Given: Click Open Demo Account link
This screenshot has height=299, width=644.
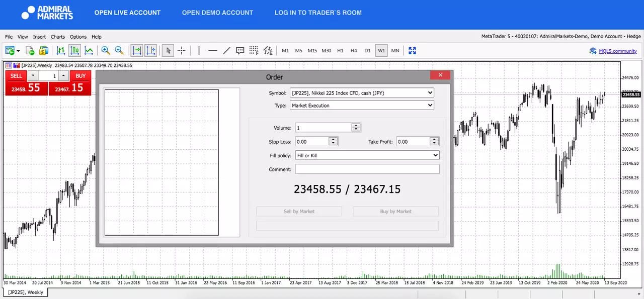Looking at the screenshot, I should coord(217,13).
